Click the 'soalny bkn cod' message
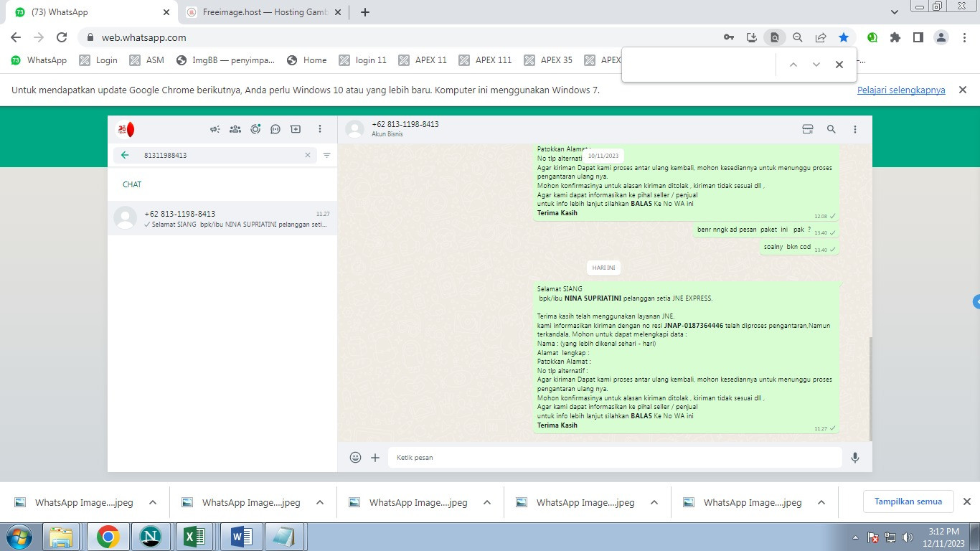 (799, 247)
